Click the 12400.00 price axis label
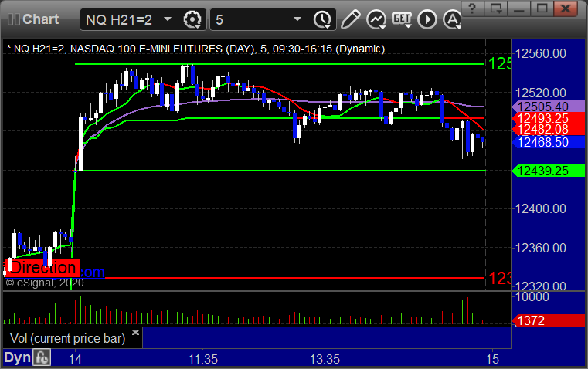 coord(541,208)
